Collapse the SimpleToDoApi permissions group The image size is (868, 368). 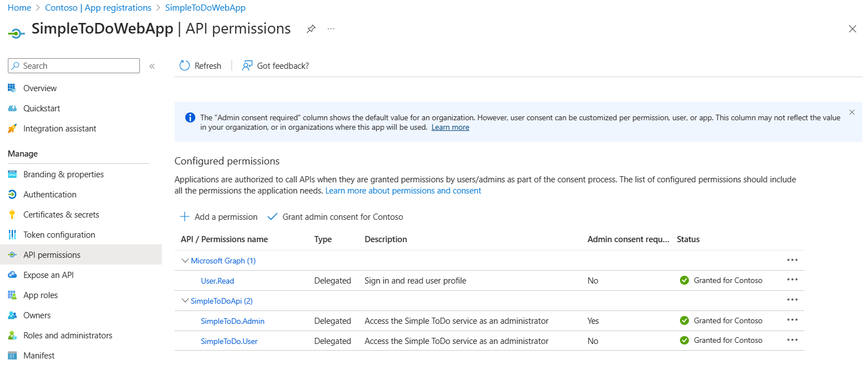(x=185, y=301)
